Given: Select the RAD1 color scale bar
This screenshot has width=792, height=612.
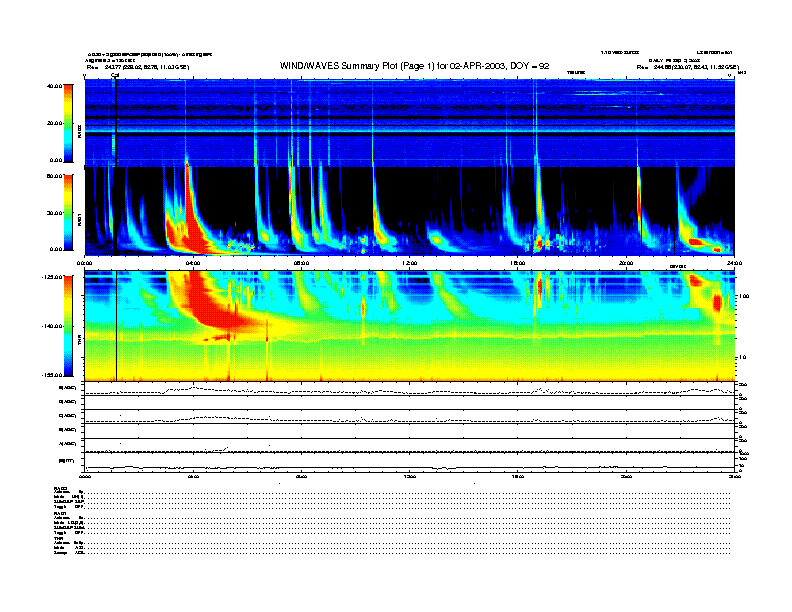Looking at the screenshot, I should [68, 212].
